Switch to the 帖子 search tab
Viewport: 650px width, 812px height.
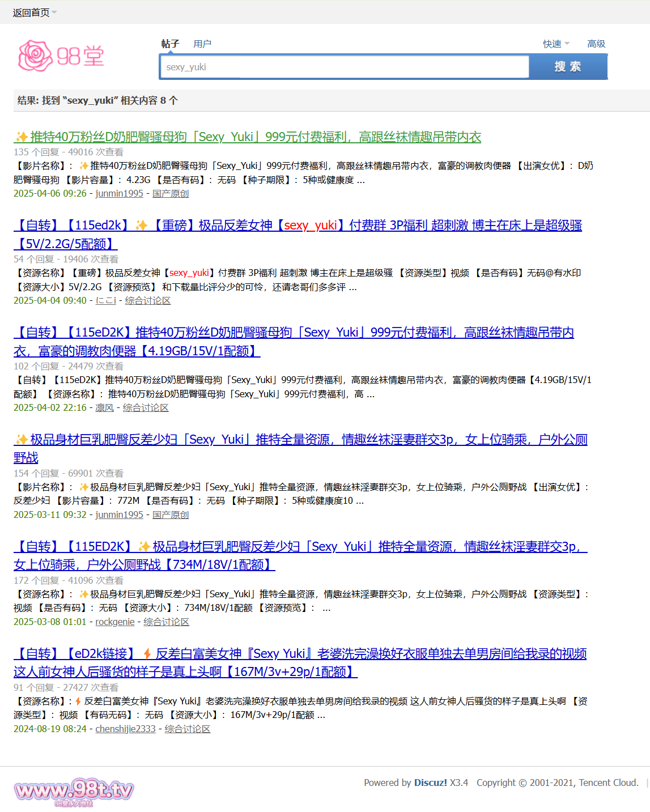(x=170, y=44)
